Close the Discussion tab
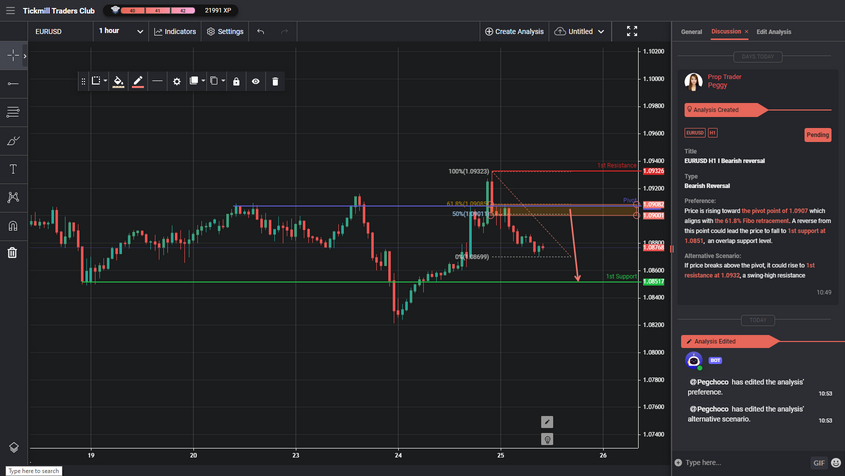845x476 pixels. pos(746,32)
